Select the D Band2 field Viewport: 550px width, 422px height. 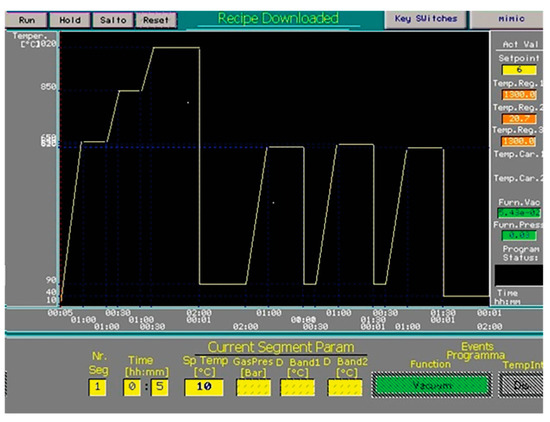click(x=345, y=388)
